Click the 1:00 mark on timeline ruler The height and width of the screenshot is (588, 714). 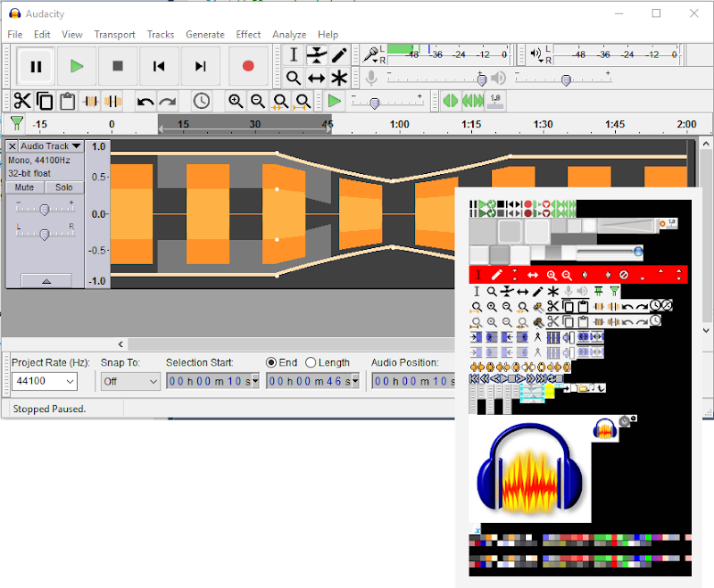point(399,124)
